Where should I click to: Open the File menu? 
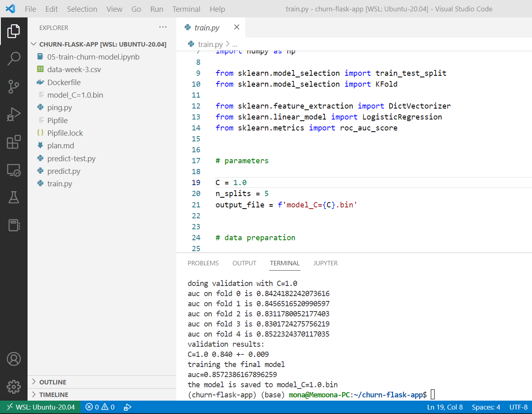[30, 9]
